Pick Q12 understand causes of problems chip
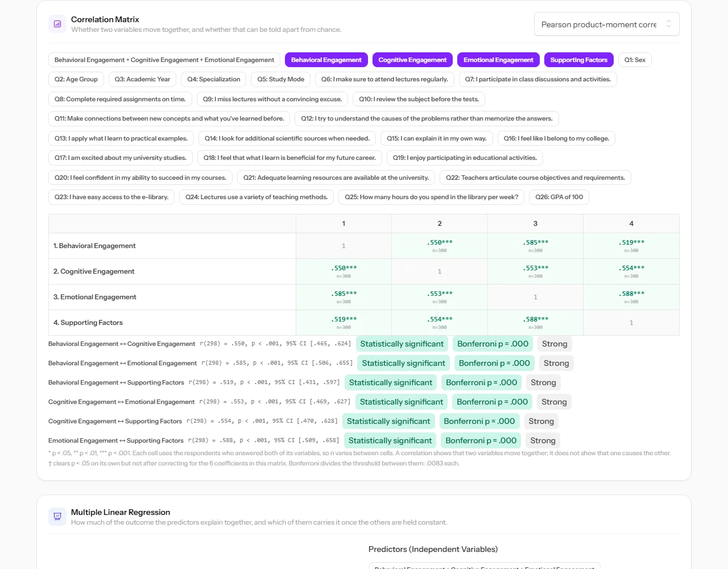The image size is (728, 569). click(427, 118)
